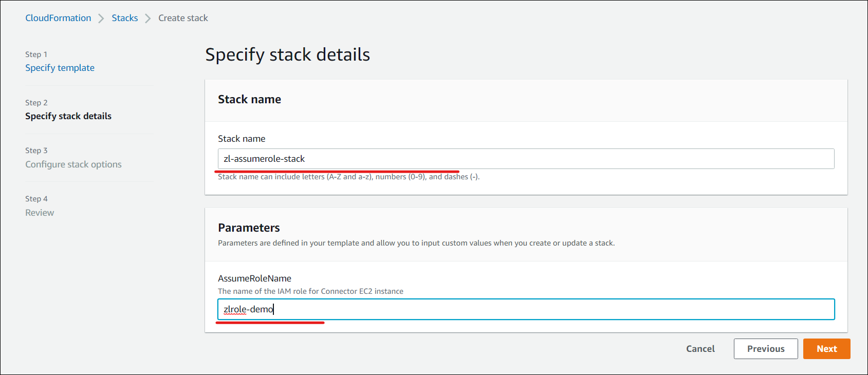Image resolution: width=868 pixels, height=375 pixels.
Task: Go back with the Previous button
Action: (766, 349)
